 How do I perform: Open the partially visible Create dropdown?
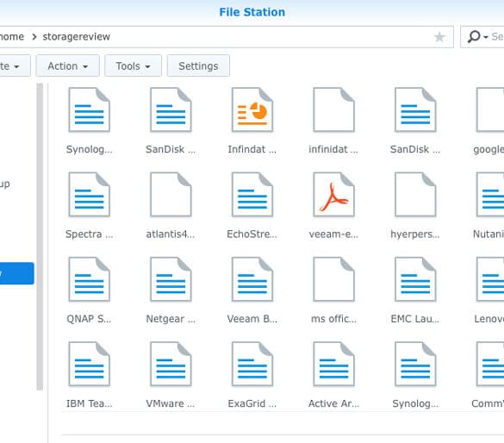point(16,66)
